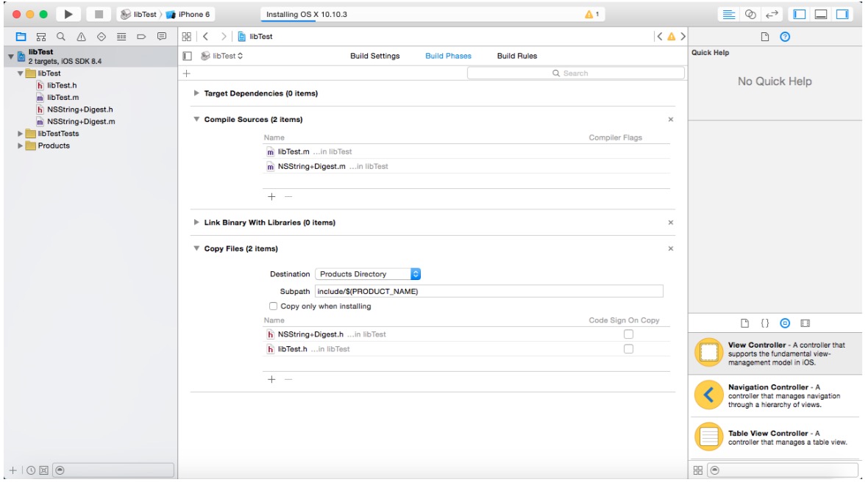Show the Object library
Viewport: 868px width, 485px height.
[785, 323]
